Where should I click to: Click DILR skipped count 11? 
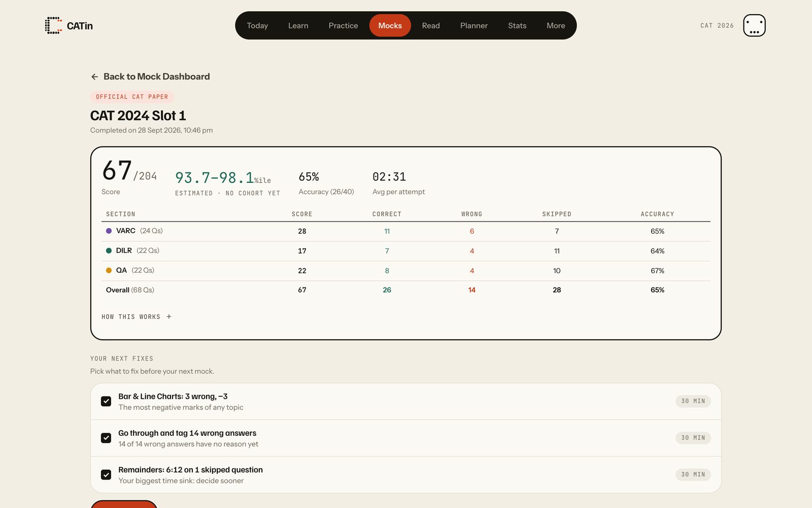557,251
